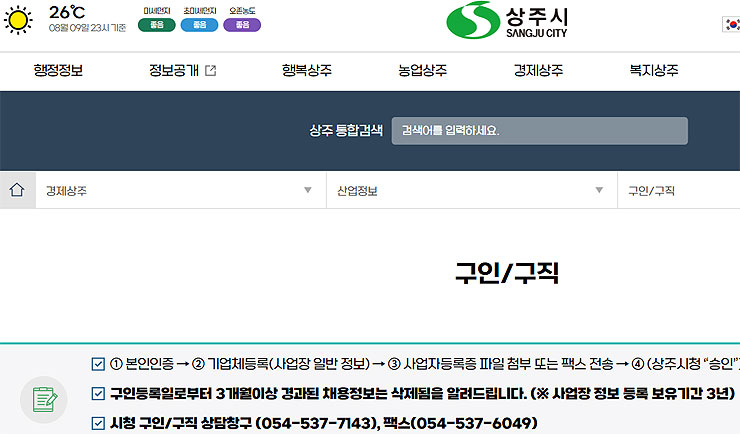Viewport: 740px width, 434px height.
Task: Click the 08월 09일 23시 기준 timestamp
Action: coord(87,28)
